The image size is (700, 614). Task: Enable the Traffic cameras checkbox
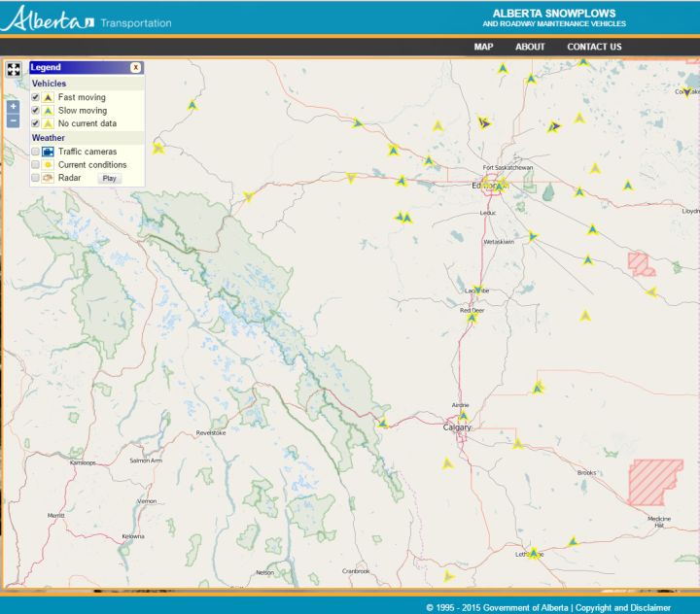pos(35,152)
